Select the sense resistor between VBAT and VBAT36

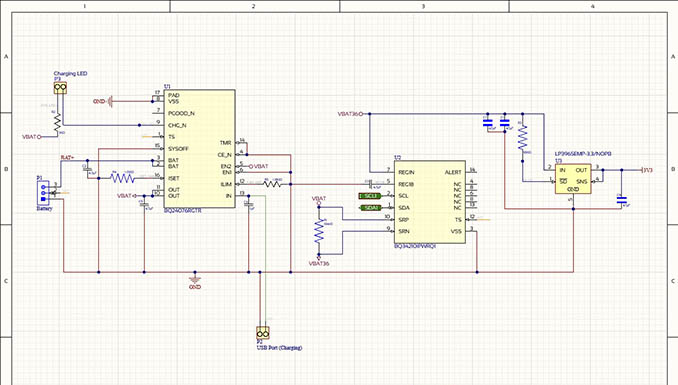[319, 231]
